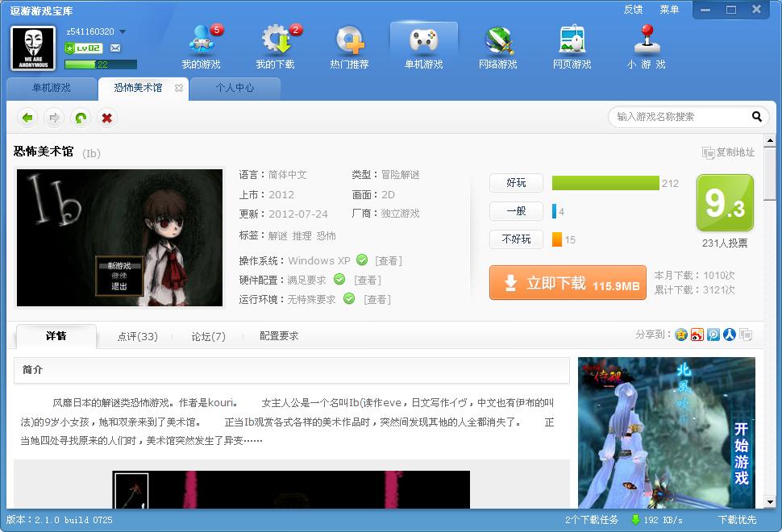Viewport: 782px width, 532px height.
Task: Select the 详情 details tab
Action: (x=56, y=336)
